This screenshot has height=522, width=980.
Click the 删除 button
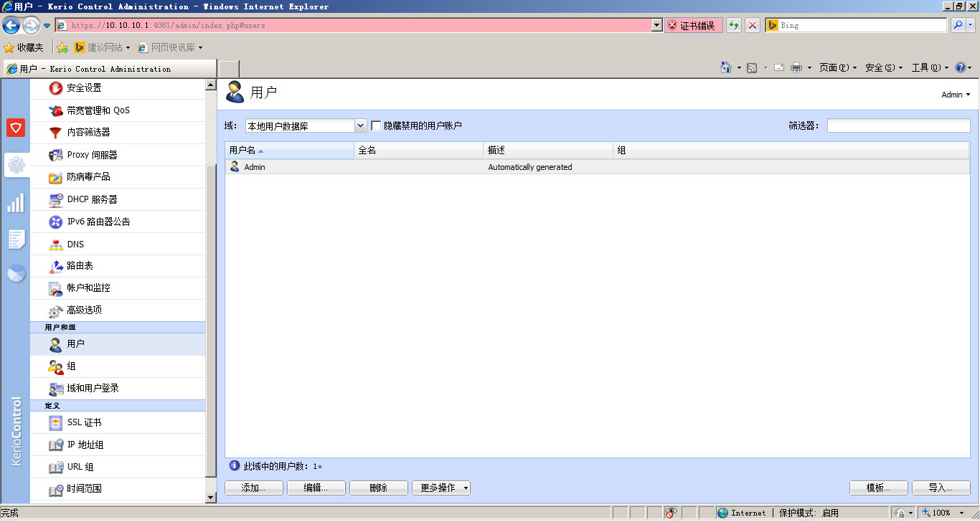click(x=378, y=488)
